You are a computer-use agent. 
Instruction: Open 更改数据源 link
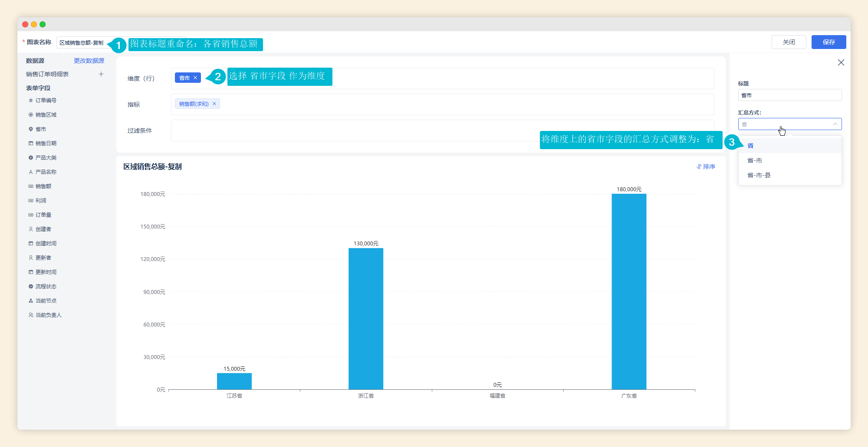[89, 61]
